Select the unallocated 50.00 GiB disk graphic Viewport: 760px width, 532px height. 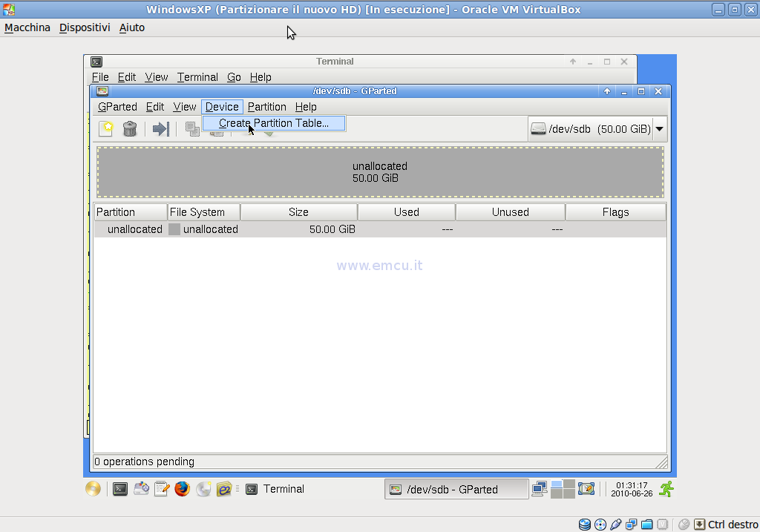[x=380, y=172]
